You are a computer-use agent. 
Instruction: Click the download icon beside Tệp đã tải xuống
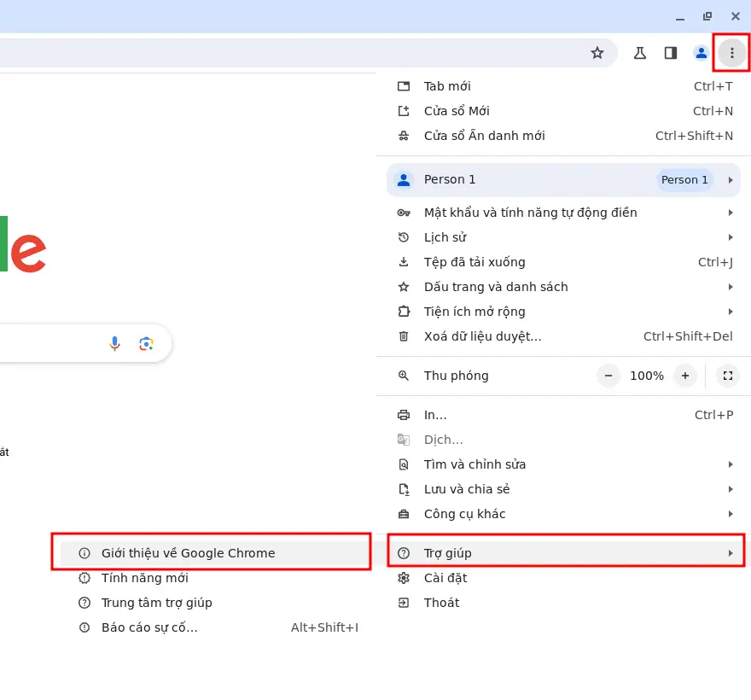point(404,262)
